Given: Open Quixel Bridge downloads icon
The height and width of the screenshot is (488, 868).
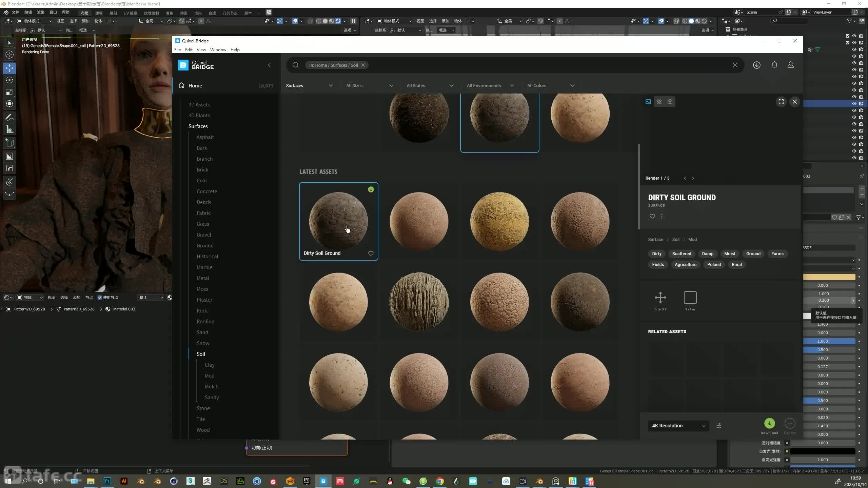Looking at the screenshot, I should [756, 65].
